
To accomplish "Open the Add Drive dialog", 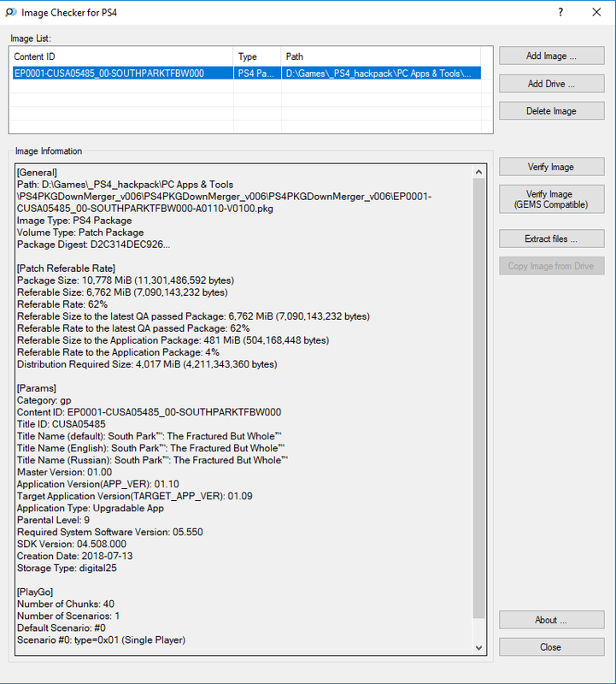I will point(551,84).
